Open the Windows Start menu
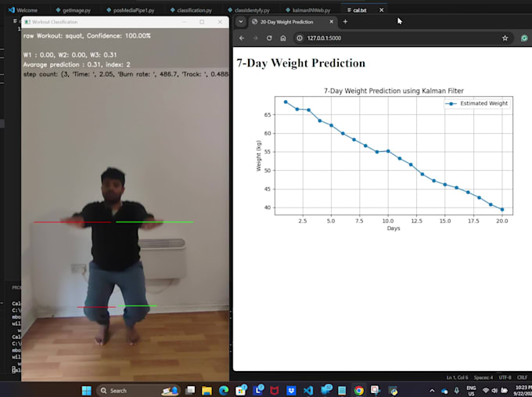This screenshot has width=532, height=397. pyautogui.click(x=87, y=391)
